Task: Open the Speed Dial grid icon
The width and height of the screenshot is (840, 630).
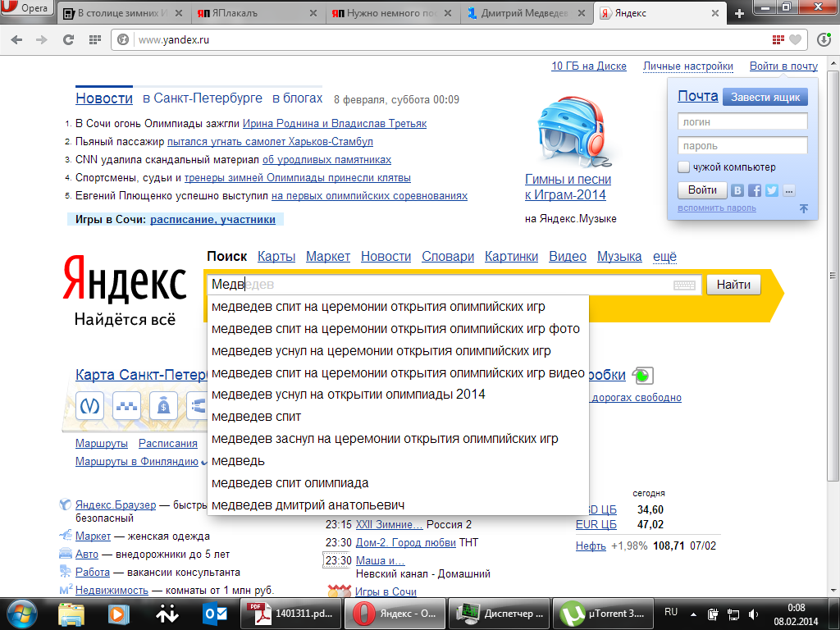Action: tap(95, 39)
